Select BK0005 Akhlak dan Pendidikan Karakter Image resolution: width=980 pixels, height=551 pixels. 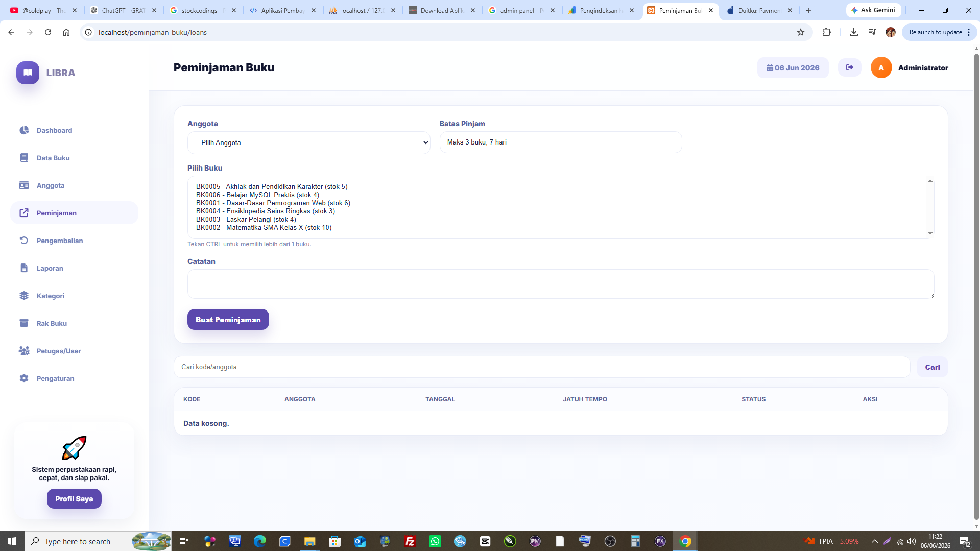[x=272, y=186]
